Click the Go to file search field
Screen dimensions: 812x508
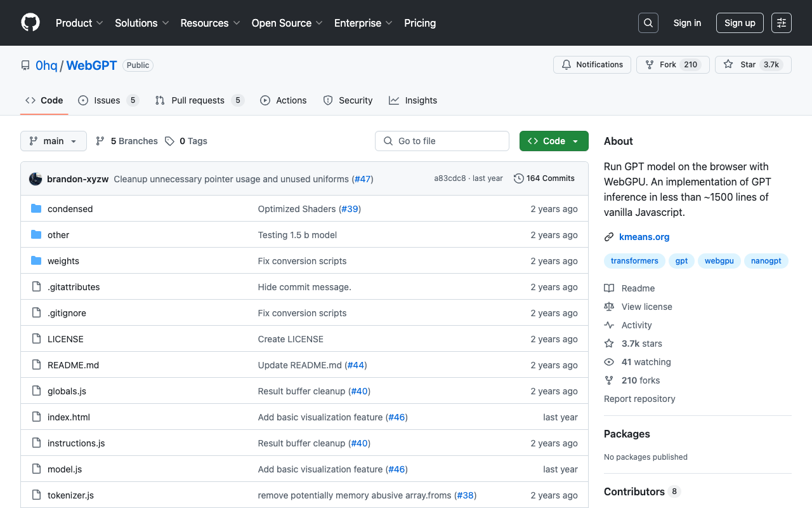tap(442, 141)
